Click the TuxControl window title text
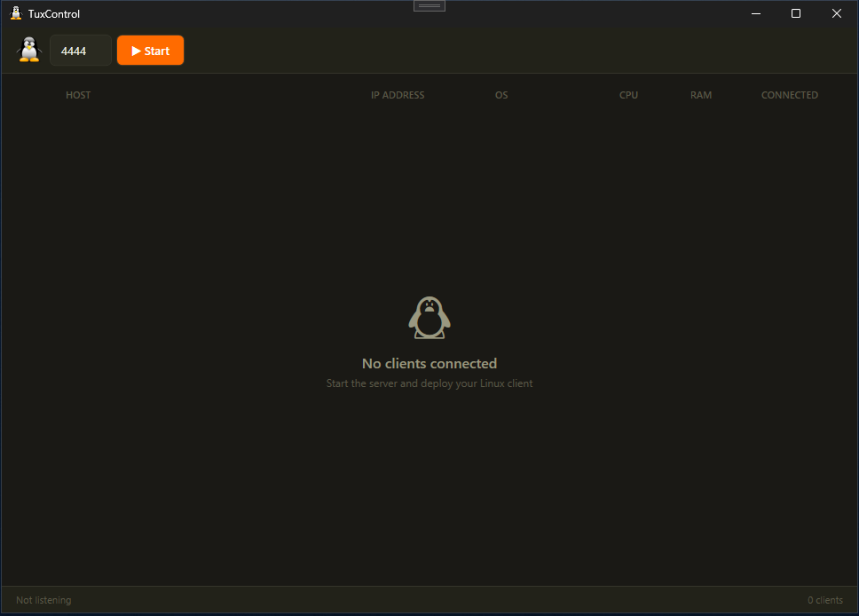Viewport: 859px width, 616px height. tap(54, 13)
